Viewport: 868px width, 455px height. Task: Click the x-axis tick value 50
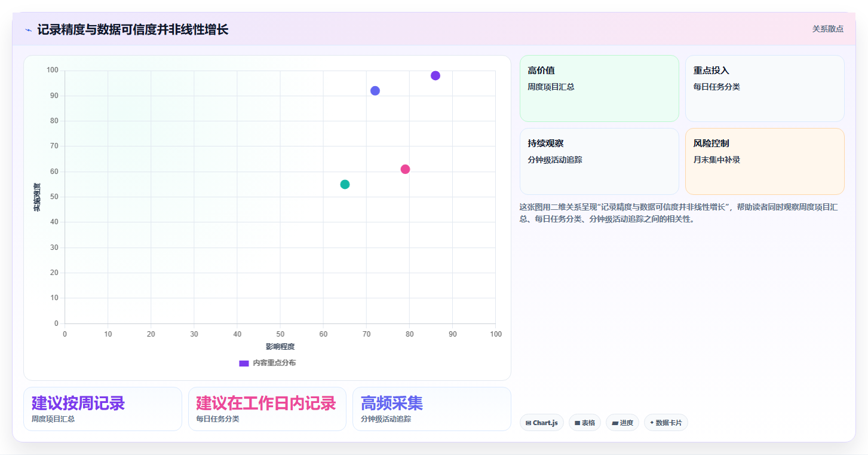(280, 334)
